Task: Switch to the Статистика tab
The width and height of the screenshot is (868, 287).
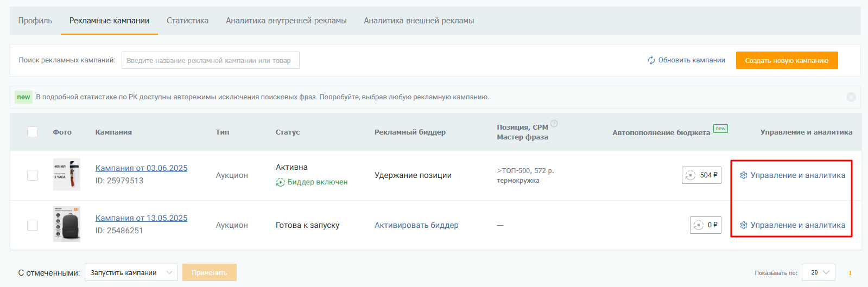Action: 187,21
